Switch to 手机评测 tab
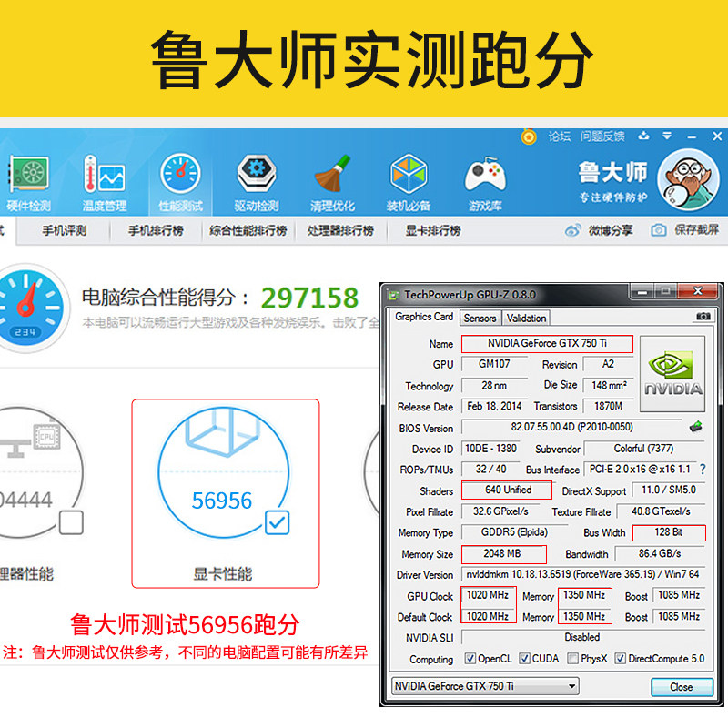 [64, 230]
